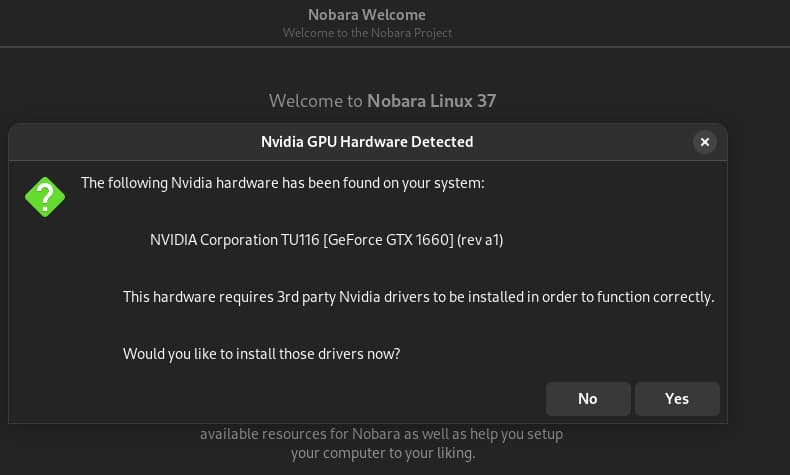Close the Nvidia GPU Hardware Detected dialog
Viewport: 790px width, 475px height.
705,142
